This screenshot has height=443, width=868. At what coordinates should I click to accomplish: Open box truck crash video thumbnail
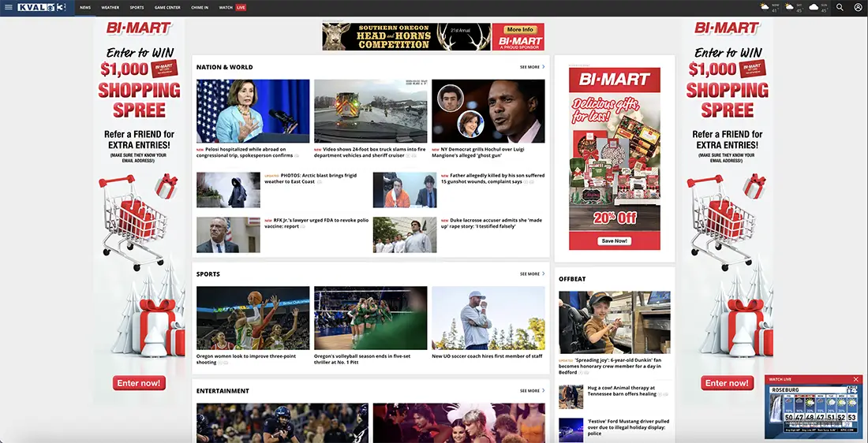coord(370,111)
